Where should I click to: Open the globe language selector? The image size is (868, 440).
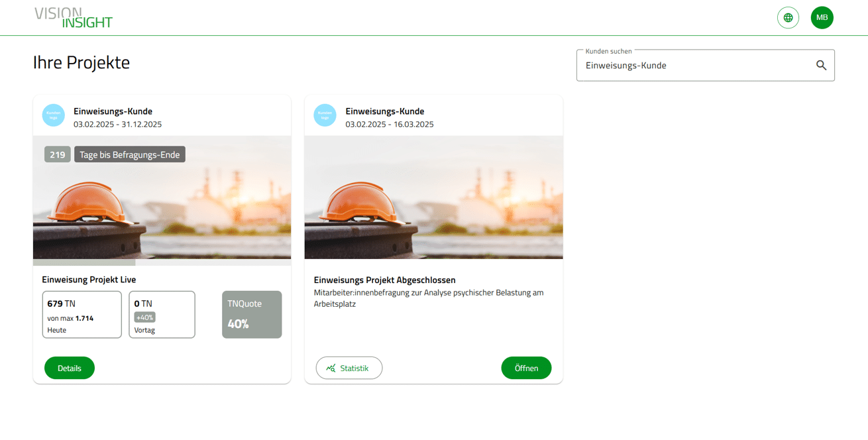point(788,18)
